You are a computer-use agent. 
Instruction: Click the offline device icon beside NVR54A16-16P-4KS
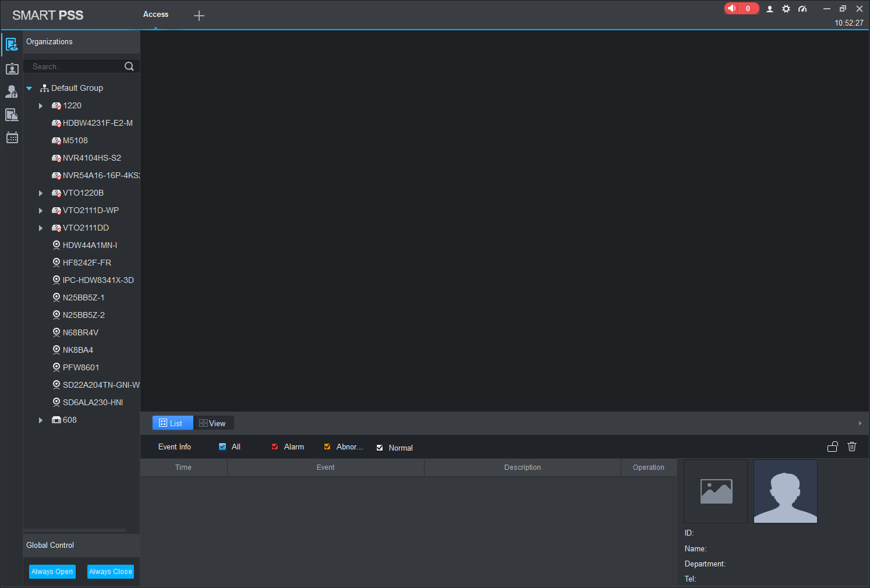coord(56,175)
